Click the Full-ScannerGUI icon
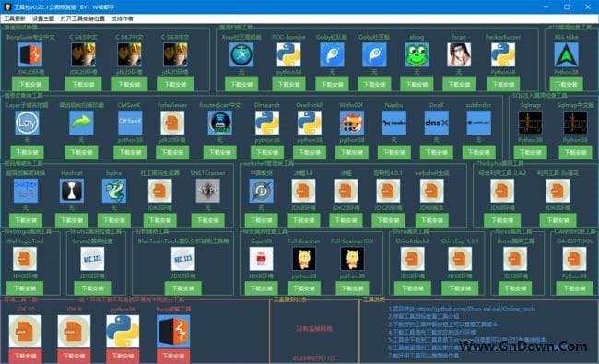This screenshot has height=364, width=599. 352,259
